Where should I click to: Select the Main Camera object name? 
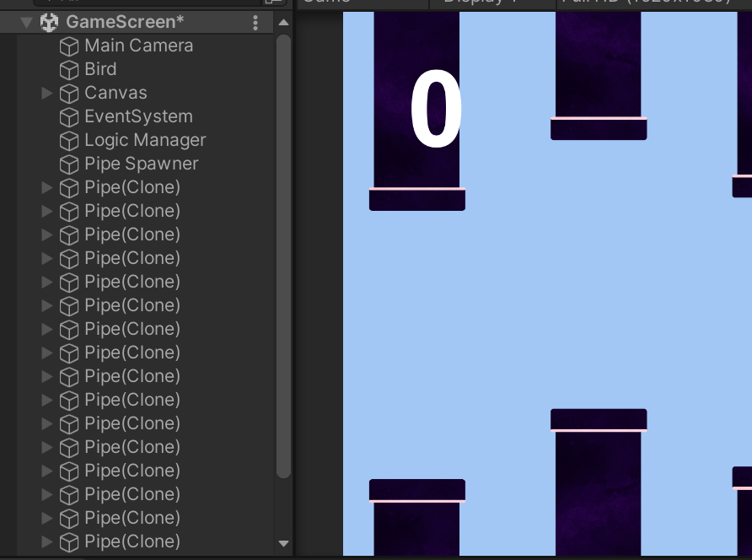[x=139, y=46]
